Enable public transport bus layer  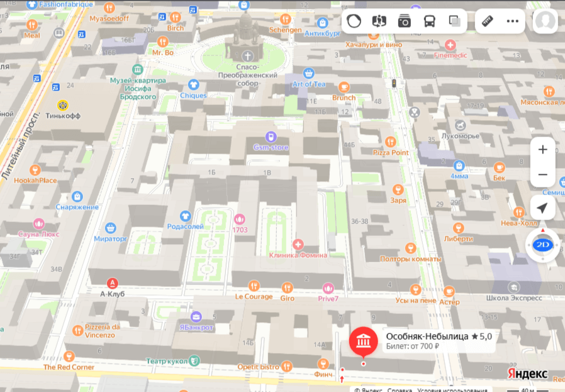tap(429, 21)
